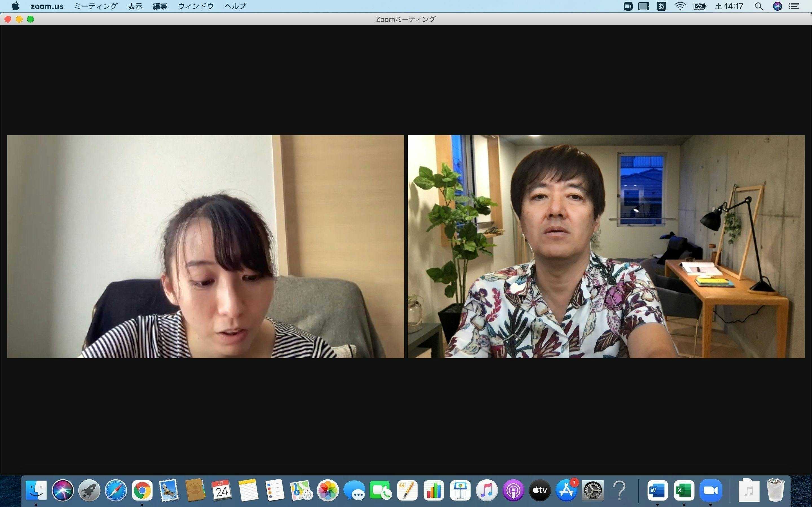
Task: Select the floral-shirt participant's video tile
Action: [x=606, y=246]
